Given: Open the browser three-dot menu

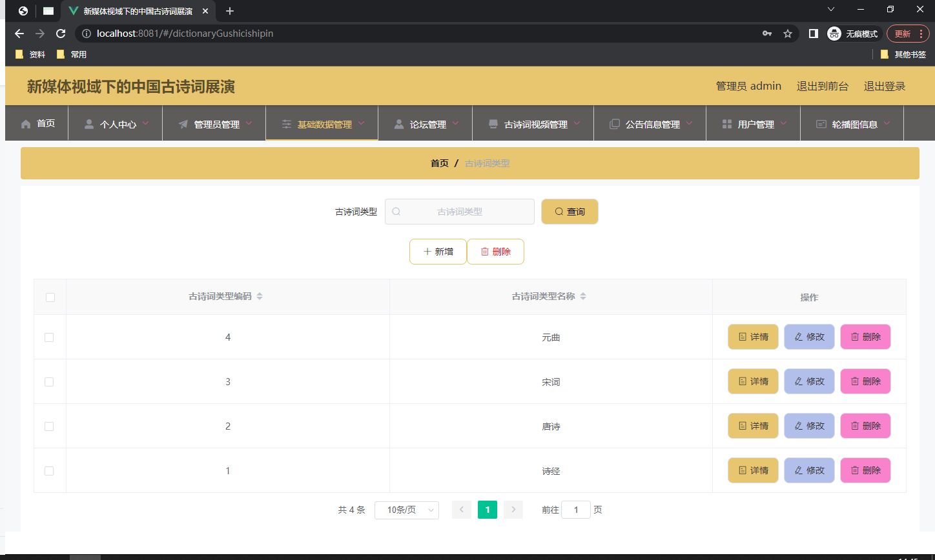Looking at the screenshot, I should (921, 34).
